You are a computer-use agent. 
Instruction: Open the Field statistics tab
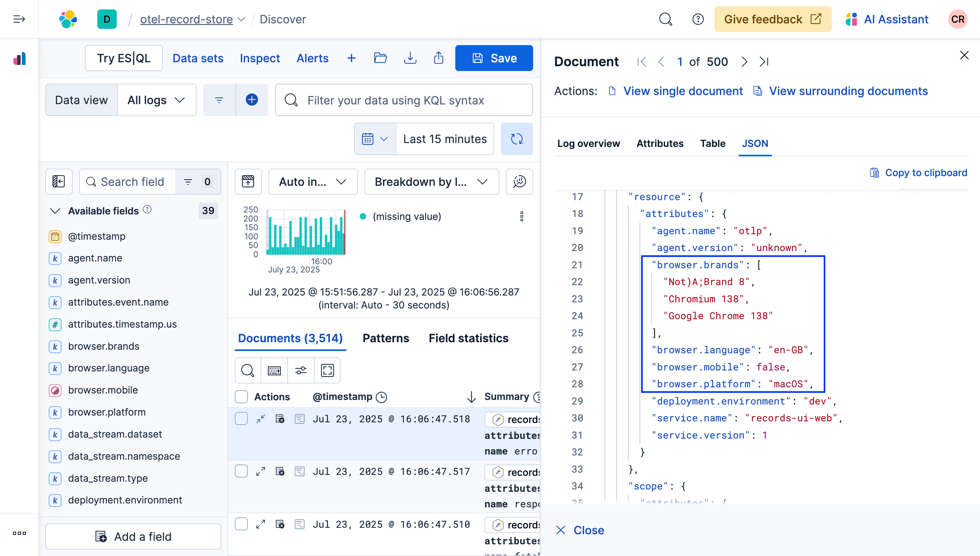coord(468,338)
